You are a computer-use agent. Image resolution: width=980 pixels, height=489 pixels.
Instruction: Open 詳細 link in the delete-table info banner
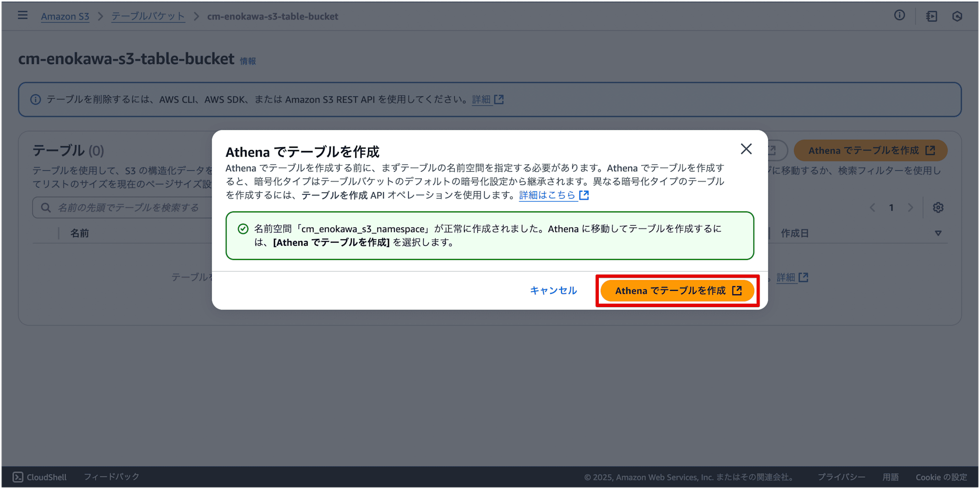coord(488,100)
